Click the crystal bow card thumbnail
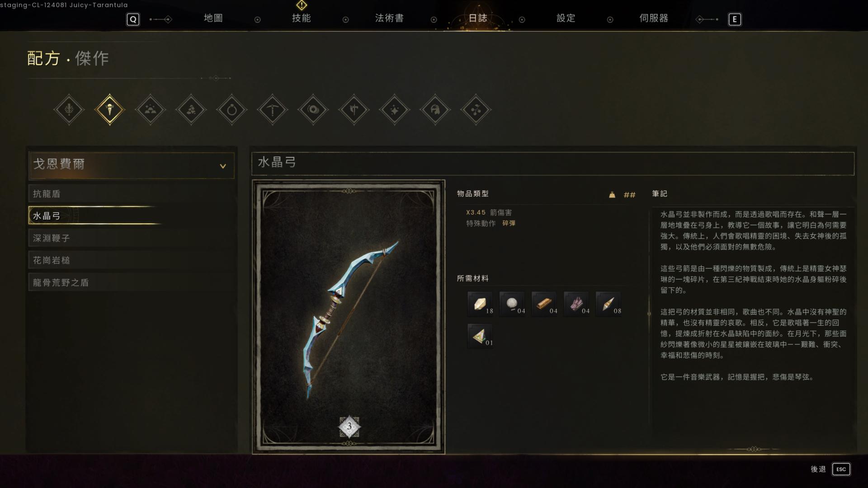The width and height of the screenshot is (868, 488). [x=349, y=317]
